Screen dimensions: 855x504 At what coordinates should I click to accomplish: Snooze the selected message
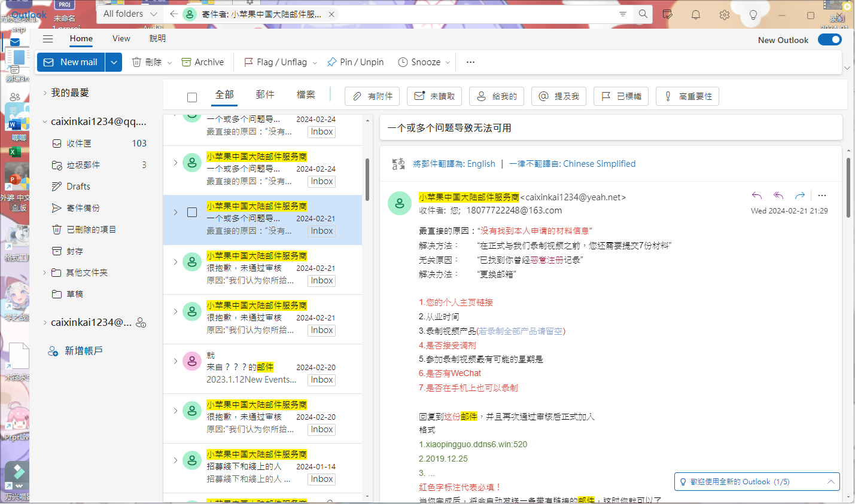[x=419, y=62]
